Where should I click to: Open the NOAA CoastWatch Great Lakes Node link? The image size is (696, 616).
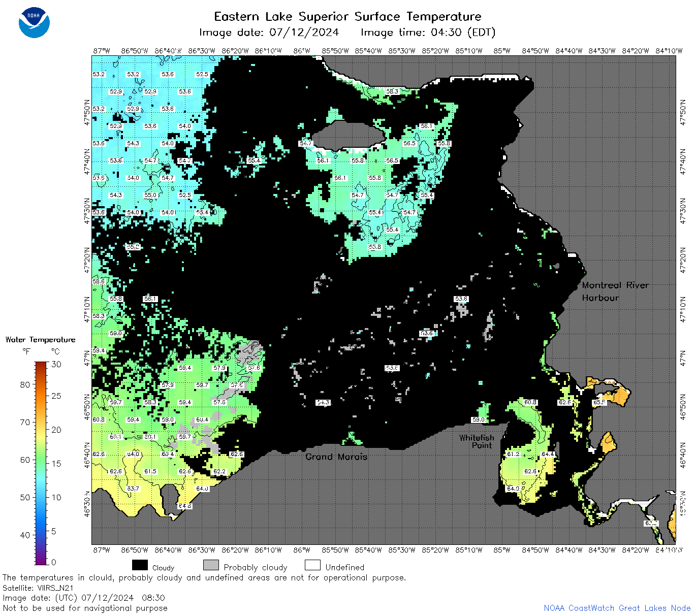click(x=617, y=608)
